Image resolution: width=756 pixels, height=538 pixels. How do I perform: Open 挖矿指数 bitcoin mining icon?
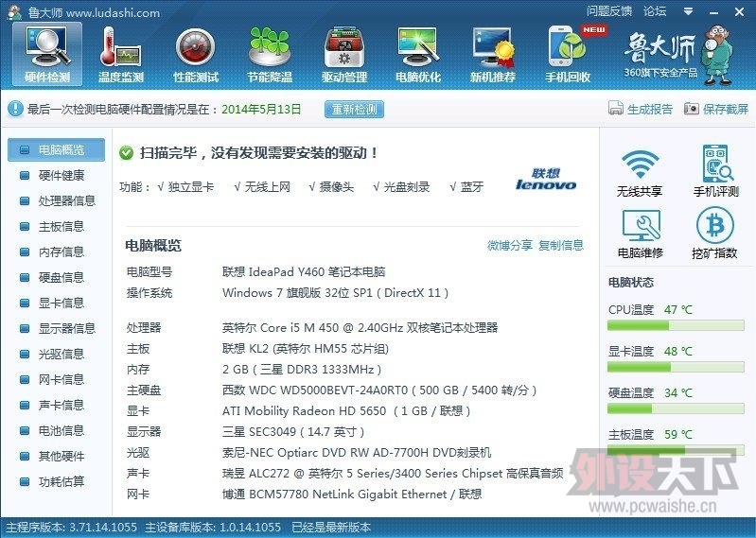[x=714, y=234]
